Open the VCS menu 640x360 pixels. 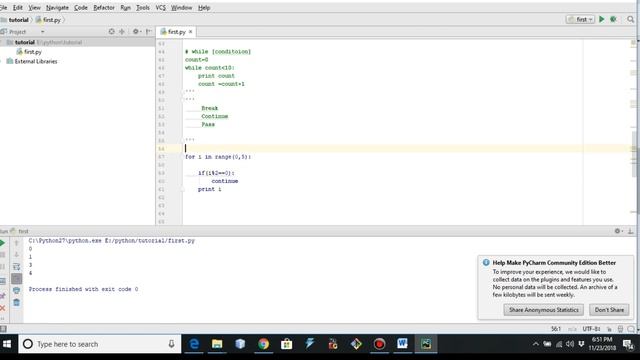click(160, 7)
